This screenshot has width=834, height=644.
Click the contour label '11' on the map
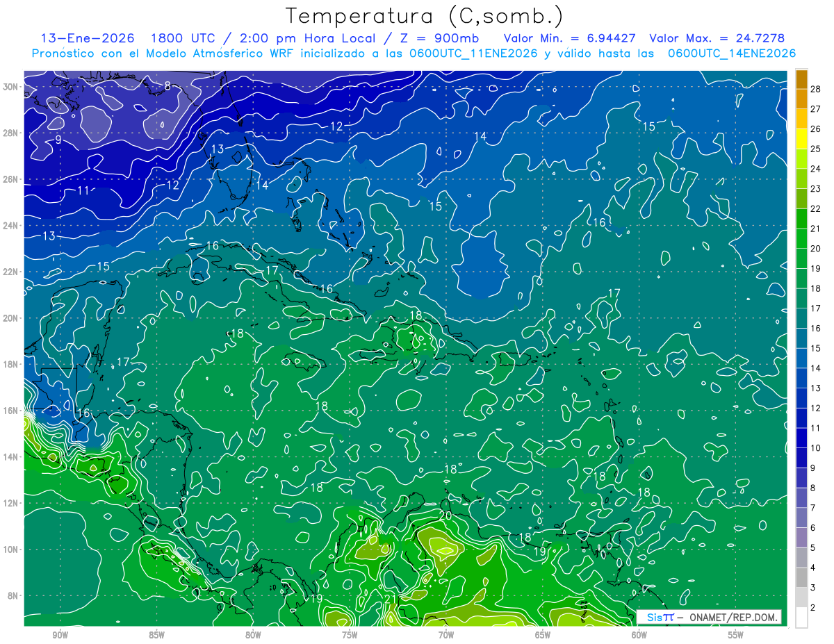(83, 190)
